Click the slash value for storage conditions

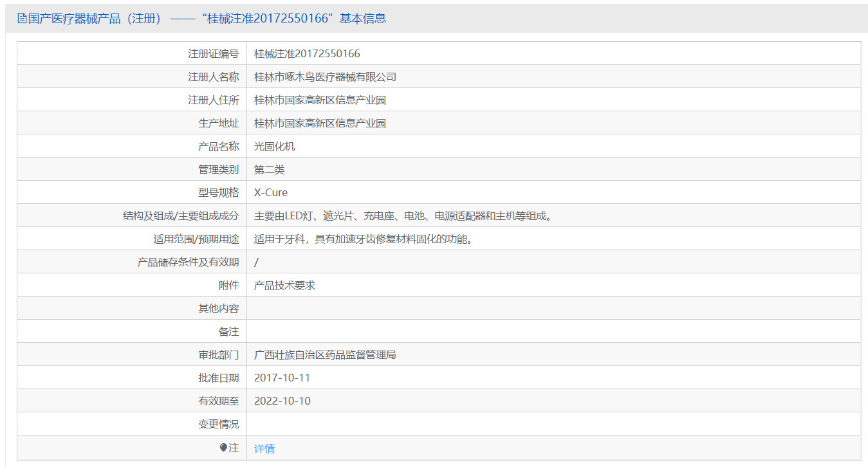[x=257, y=262]
